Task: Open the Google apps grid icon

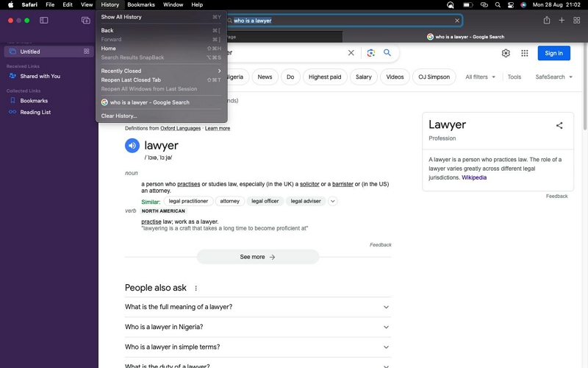Action: click(525, 53)
